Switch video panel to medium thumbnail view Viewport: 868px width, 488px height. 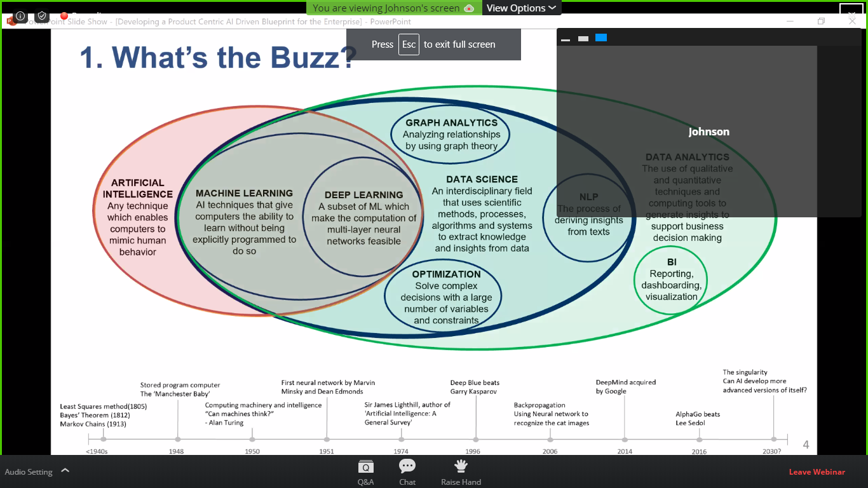tap(583, 39)
